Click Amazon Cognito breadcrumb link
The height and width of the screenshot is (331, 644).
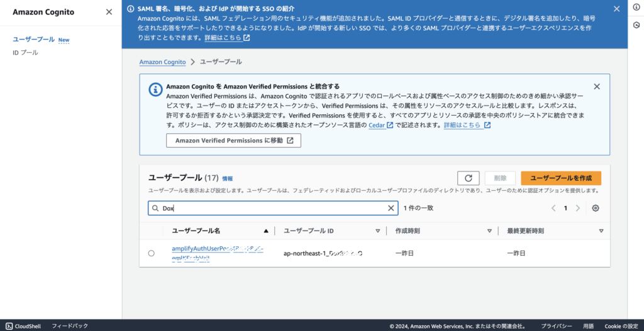click(162, 62)
